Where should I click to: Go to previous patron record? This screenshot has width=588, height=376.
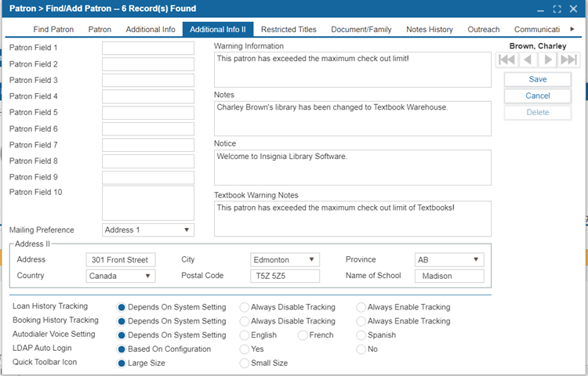(528, 60)
